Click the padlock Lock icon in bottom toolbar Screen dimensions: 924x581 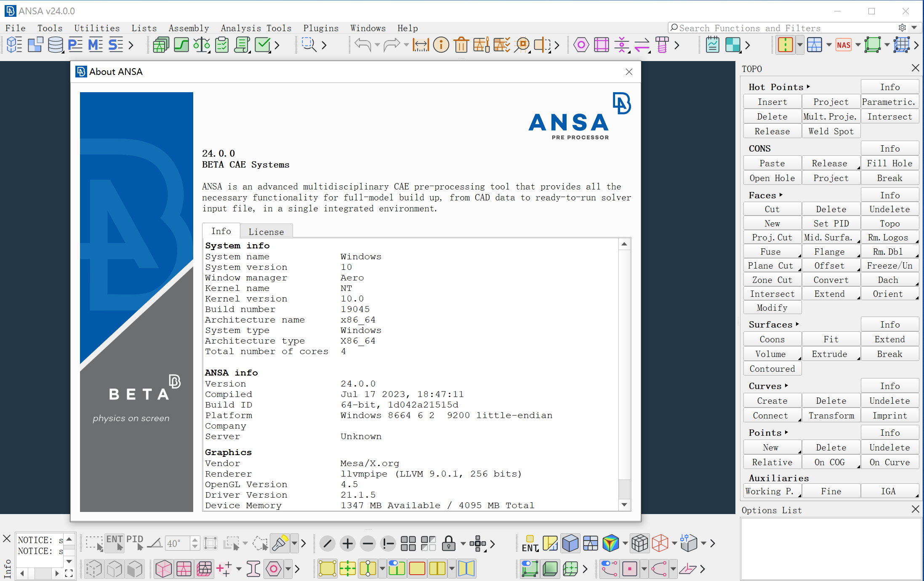click(449, 544)
